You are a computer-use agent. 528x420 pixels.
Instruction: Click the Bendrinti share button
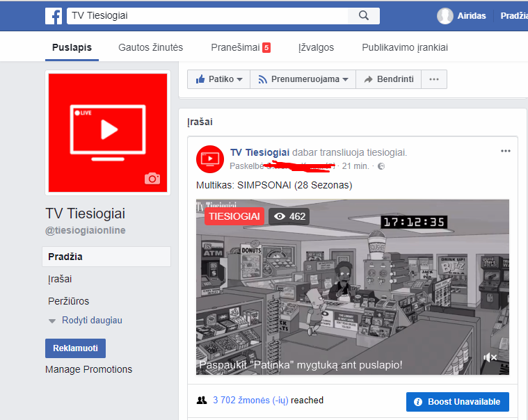tap(389, 79)
